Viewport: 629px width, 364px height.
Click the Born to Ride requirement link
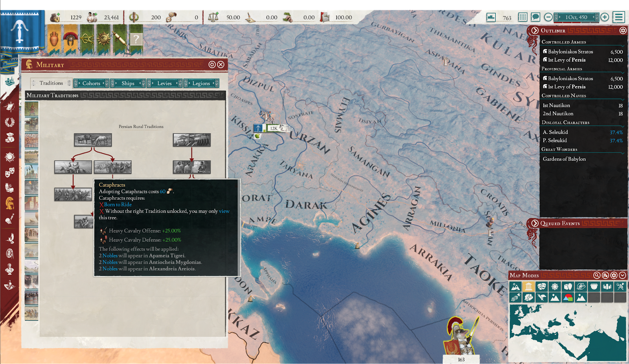118,204
